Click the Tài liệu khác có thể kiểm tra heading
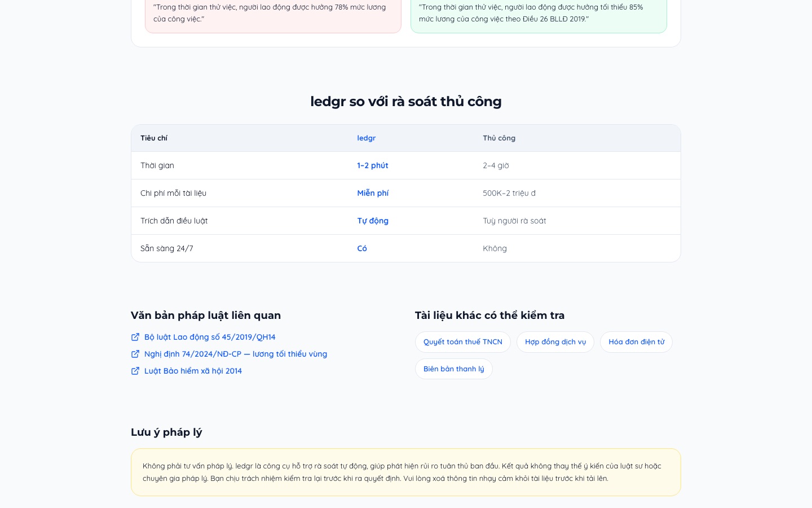Screen dimensions: 812x508 489,316
